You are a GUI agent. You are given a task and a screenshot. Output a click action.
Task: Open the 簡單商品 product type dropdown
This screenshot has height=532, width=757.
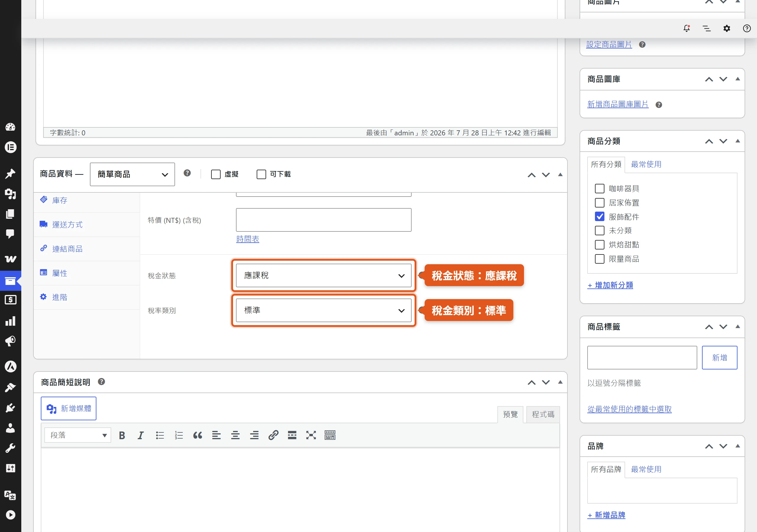click(x=132, y=174)
